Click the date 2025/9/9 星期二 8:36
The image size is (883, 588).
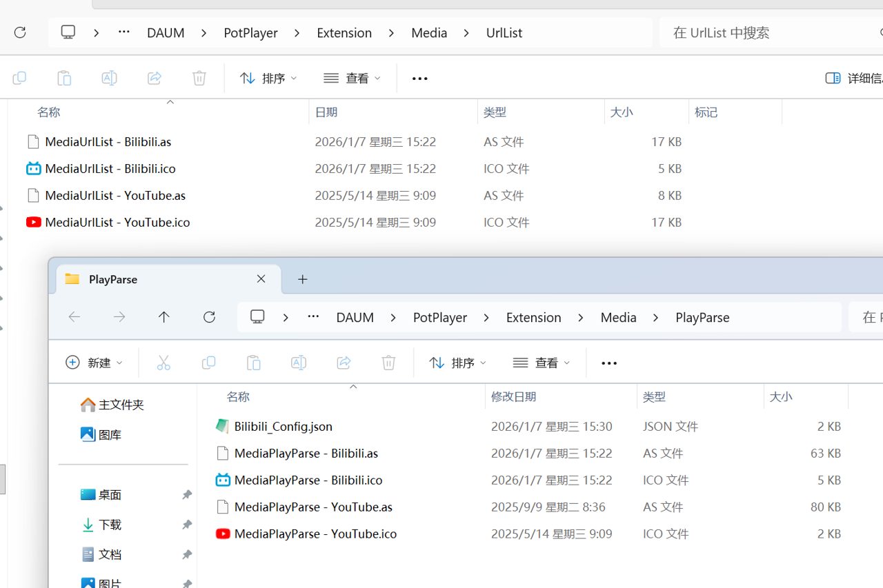tap(548, 507)
